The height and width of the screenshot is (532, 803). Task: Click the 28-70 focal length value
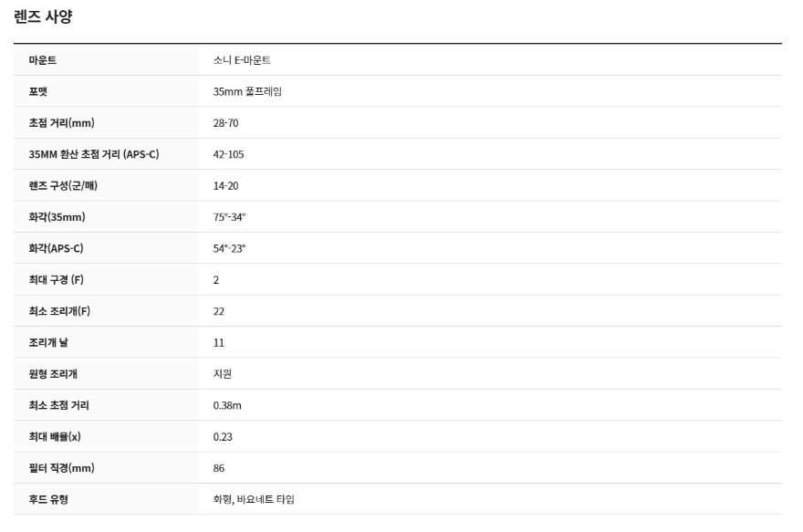[226, 123]
